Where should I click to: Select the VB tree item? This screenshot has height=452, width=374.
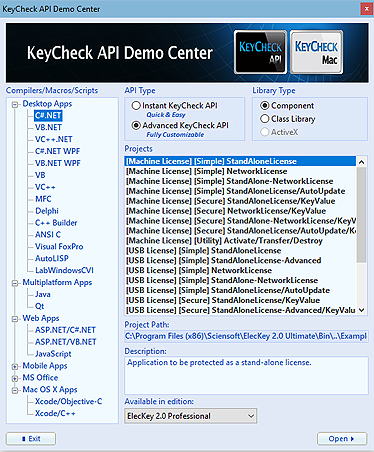[40, 175]
